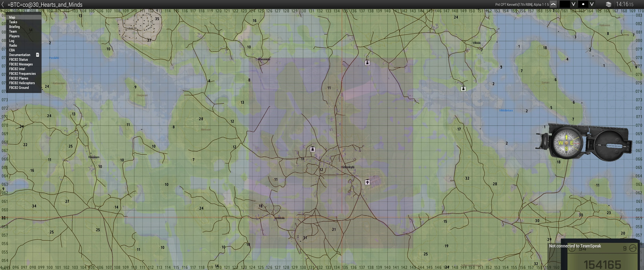Image resolution: width=644 pixels, height=270 pixels.
Task: Click the marker north of Kirkonkylä road
Action: (367, 63)
